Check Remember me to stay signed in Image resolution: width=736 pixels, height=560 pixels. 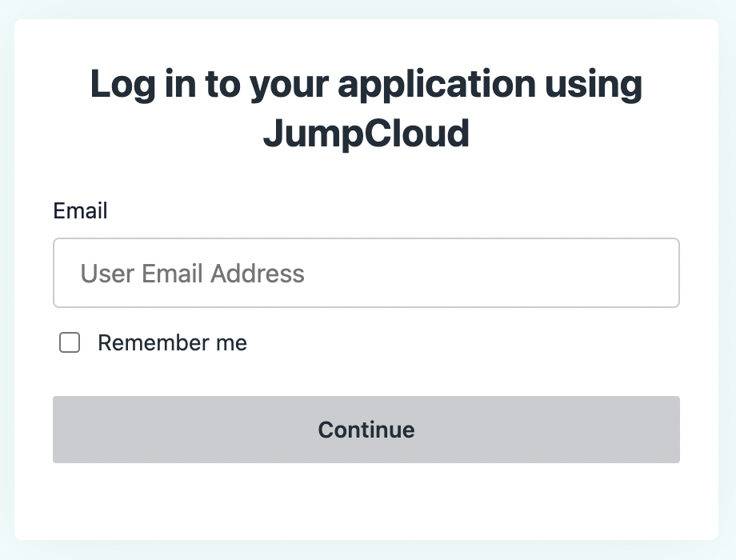(x=70, y=343)
